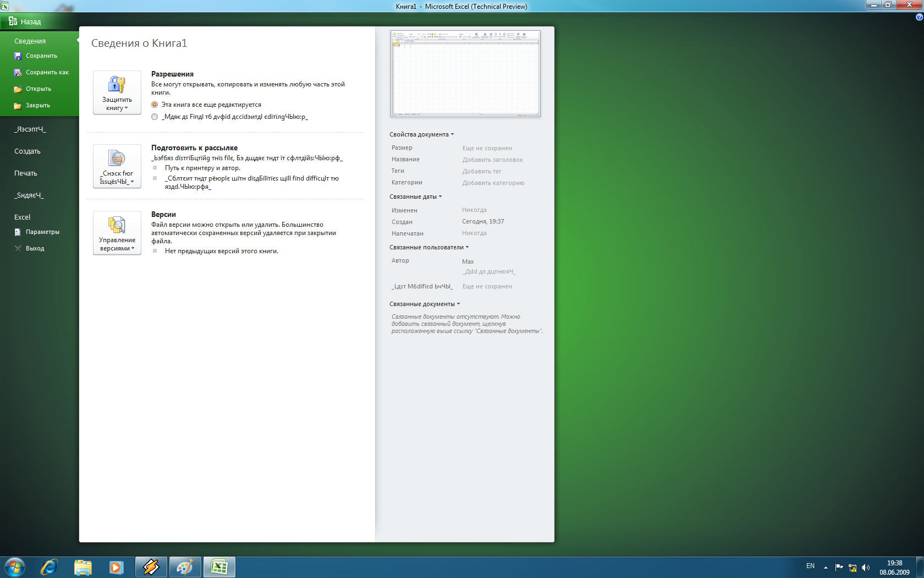Click the Excel help question mark icon
924x578 pixels.
[x=919, y=17]
